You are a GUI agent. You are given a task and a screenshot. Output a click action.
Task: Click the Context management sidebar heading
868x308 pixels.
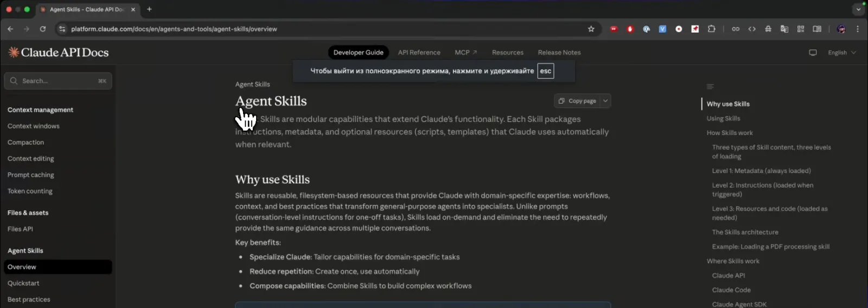coord(40,110)
